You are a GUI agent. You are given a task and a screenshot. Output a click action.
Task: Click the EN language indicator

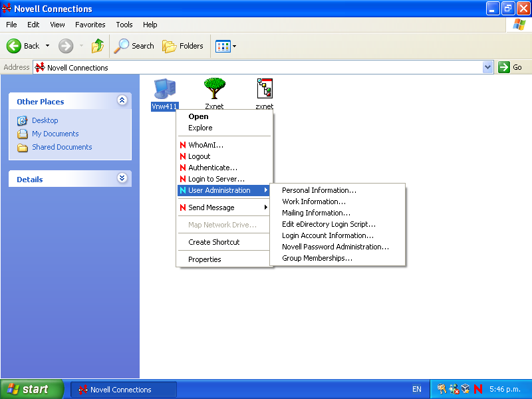[417, 389]
